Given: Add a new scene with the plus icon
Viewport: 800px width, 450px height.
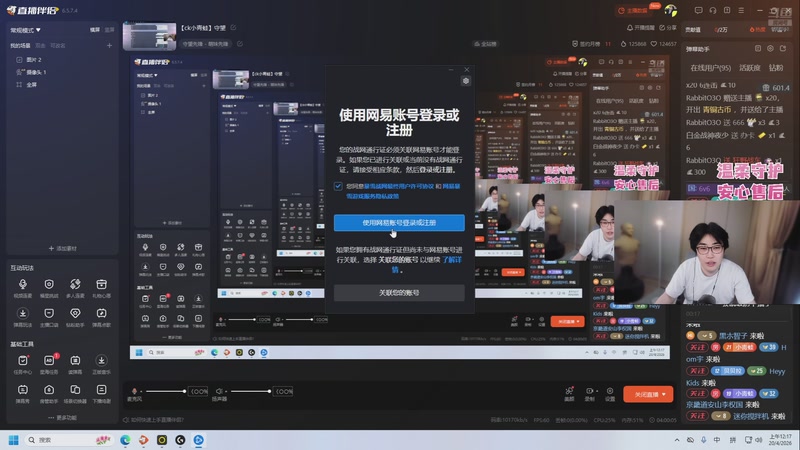Looking at the screenshot, I should 109,46.
